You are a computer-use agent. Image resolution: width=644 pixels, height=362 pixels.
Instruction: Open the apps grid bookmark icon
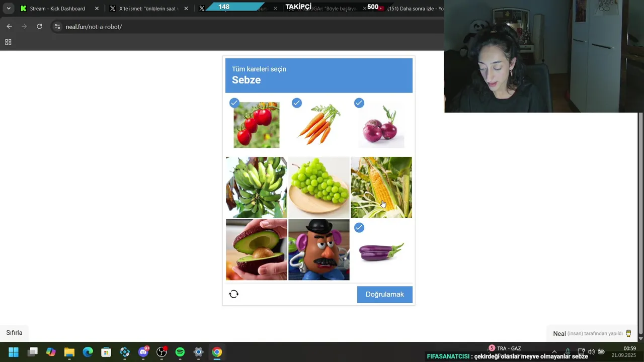[8, 42]
